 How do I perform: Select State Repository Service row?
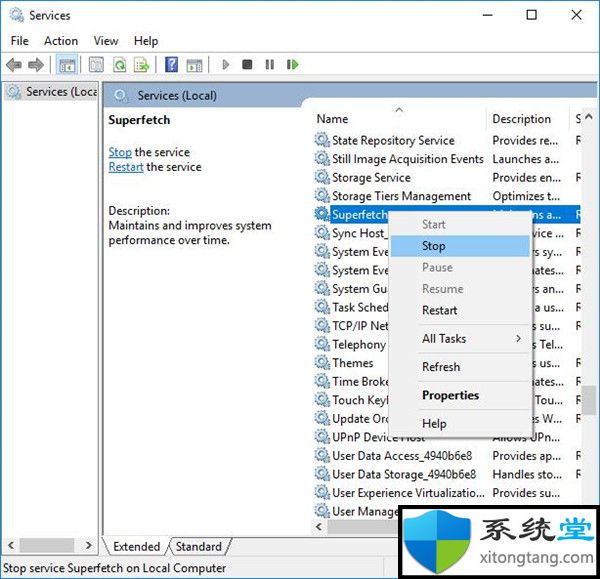point(447,140)
